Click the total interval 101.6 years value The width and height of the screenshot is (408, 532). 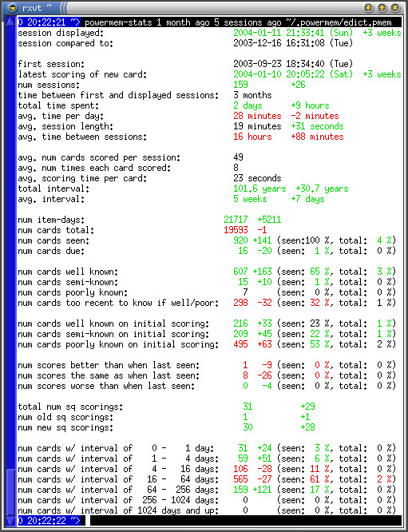coord(259,189)
